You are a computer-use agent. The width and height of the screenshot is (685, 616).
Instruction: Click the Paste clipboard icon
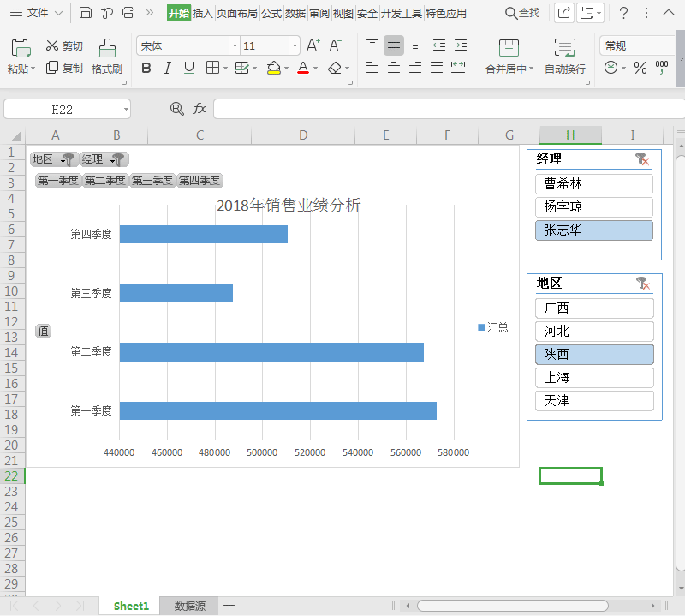click(21, 48)
